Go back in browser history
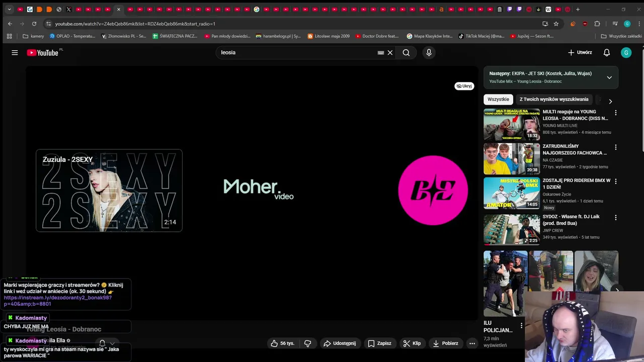Screen dimensions: 644x362 [10, 24]
